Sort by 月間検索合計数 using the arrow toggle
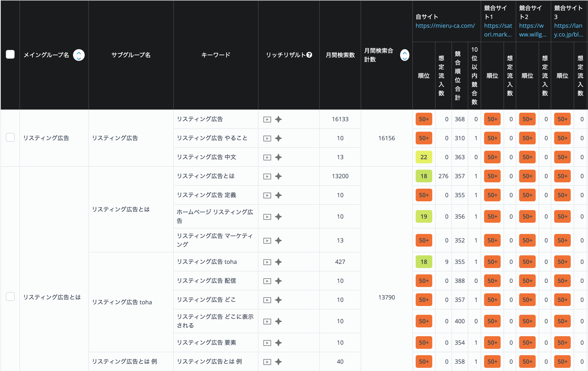Image resolution: width=588 pixels, height=371 pixels. (404, 55)
